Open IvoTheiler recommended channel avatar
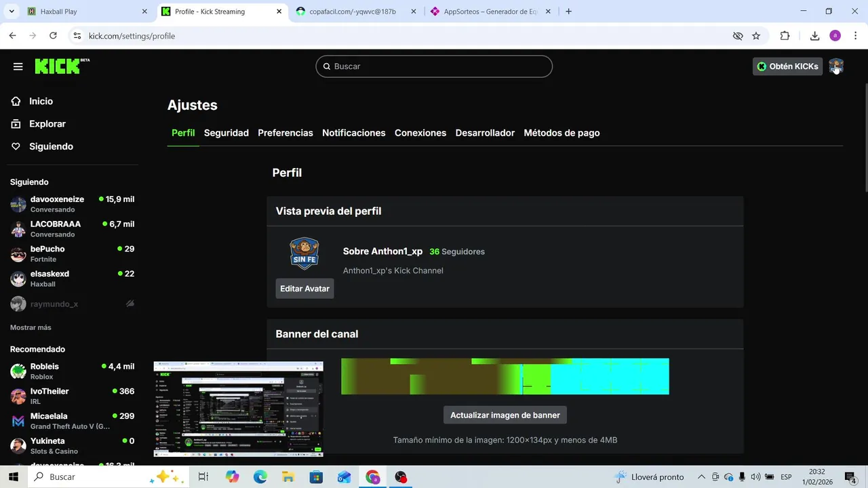Screen dimensions: 868x488 point(18,396)
